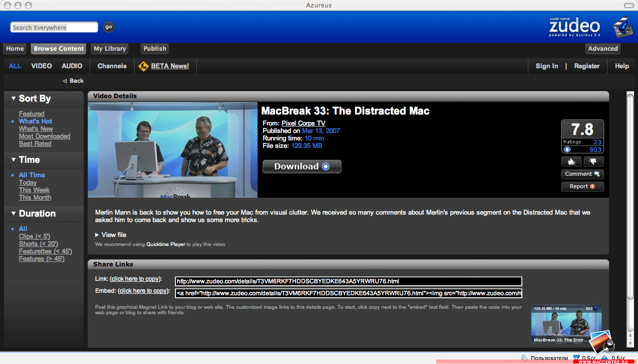Click the blue download count icon by 903
The image size is (638, 364).
click(x=567, y=149)
